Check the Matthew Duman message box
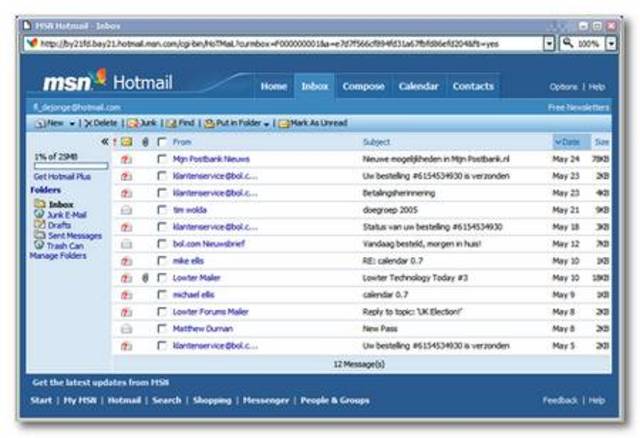This screenshot has height=438, width=640. 162,329
